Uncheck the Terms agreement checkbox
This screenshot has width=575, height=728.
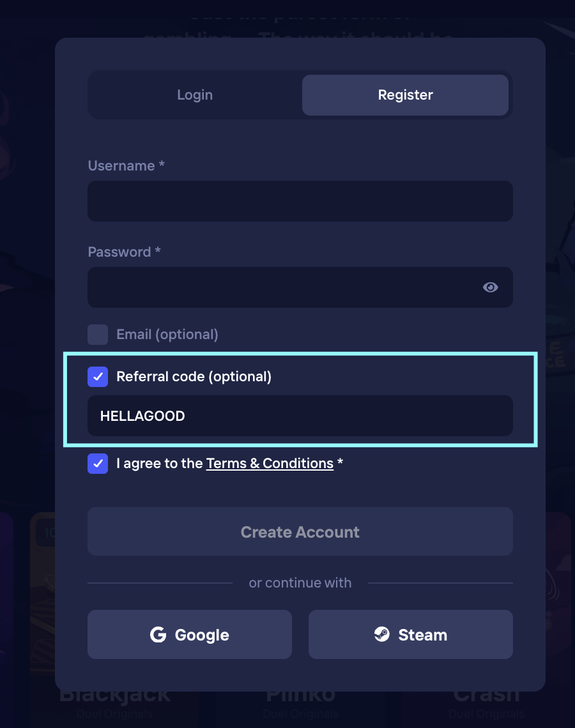pyautogui.click(x=98, y=464)
